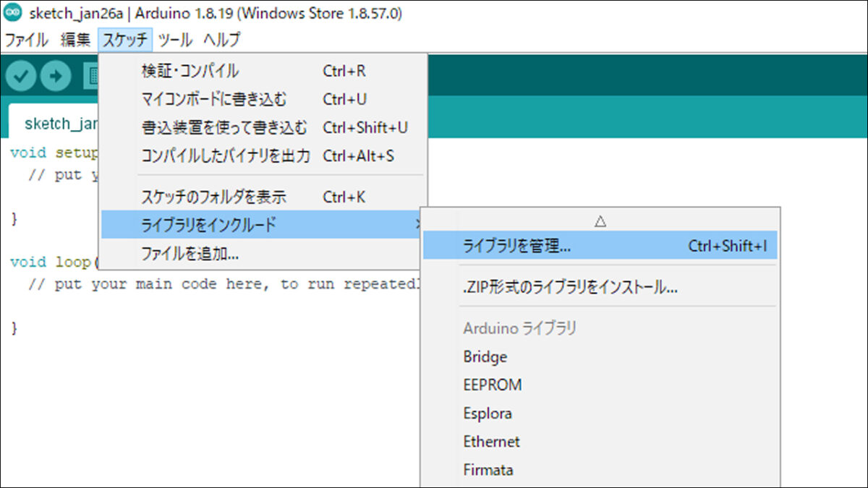Open the ヘルプ menu
This screenshot has height=488, width=868.
(x=221, y=40)
